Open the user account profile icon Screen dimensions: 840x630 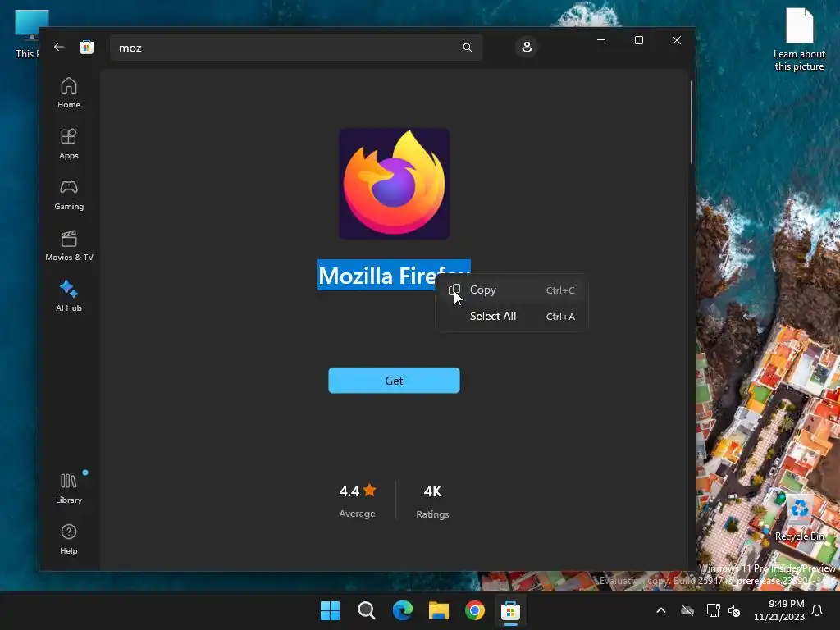527,47
